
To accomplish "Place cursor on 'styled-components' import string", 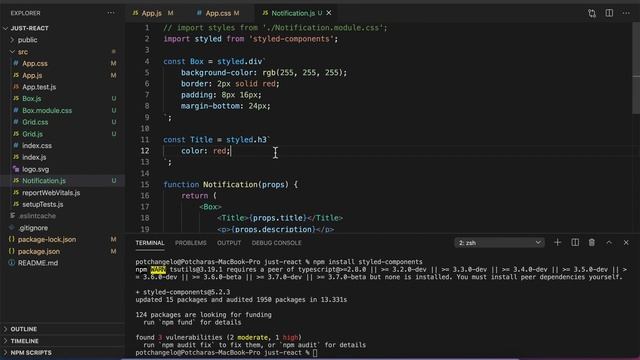I will [x=293, y=39].
